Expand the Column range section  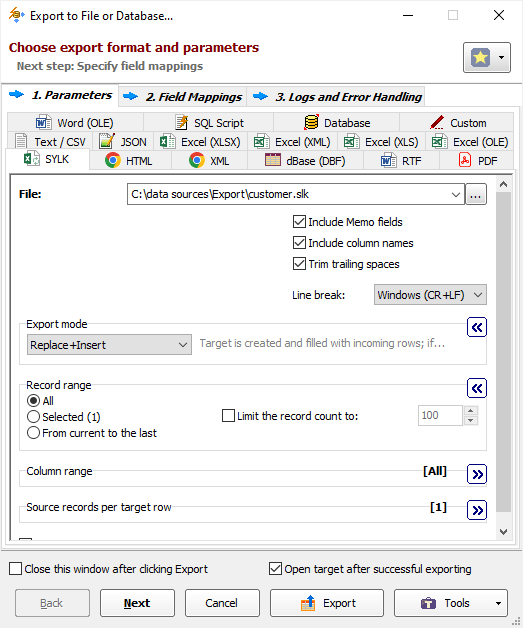(477, 475)
